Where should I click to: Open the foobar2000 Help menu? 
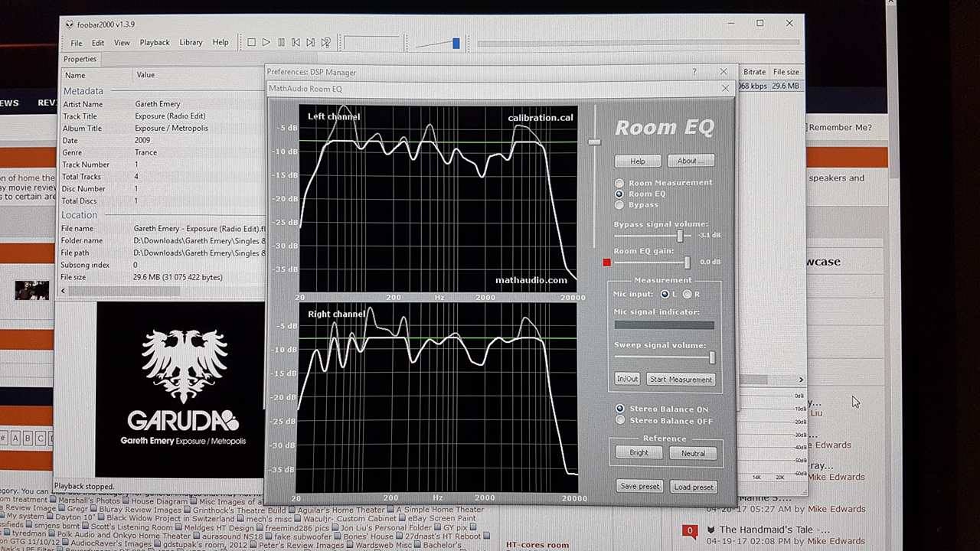tap(220, 43)
